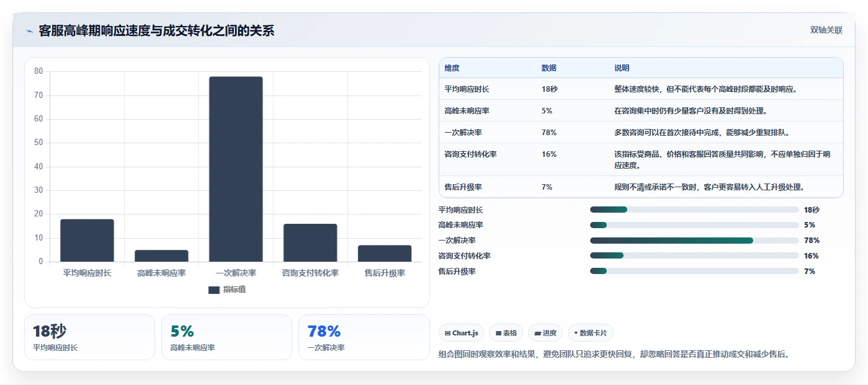Toggle the 指标值 legend swatch under the chart
868x385 pixels.
(x=214, y=290)
